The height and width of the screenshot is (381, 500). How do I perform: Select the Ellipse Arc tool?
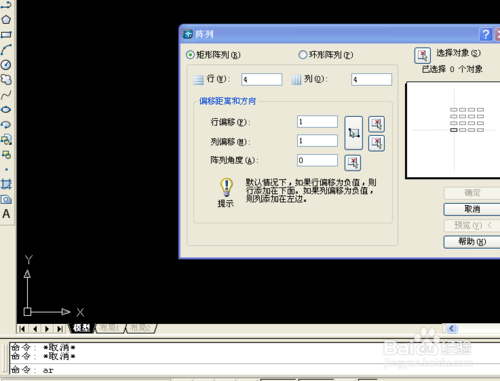pos(6,125)
